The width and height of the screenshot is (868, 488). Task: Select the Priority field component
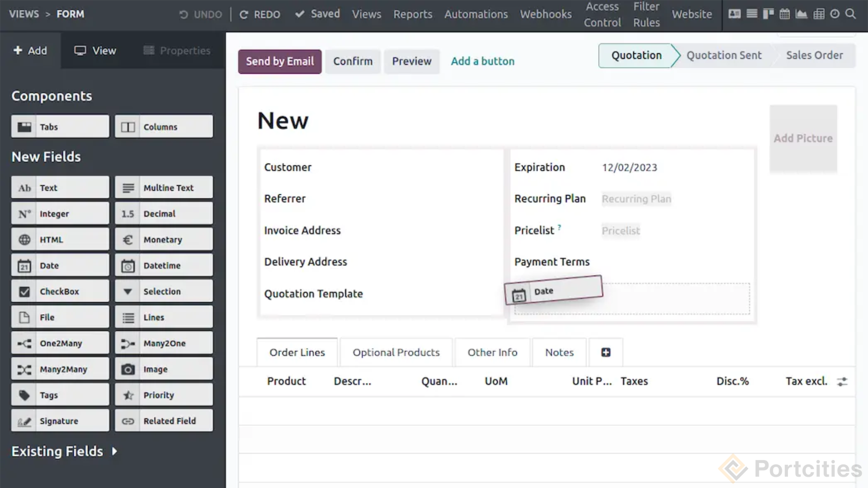click(163, 394)
